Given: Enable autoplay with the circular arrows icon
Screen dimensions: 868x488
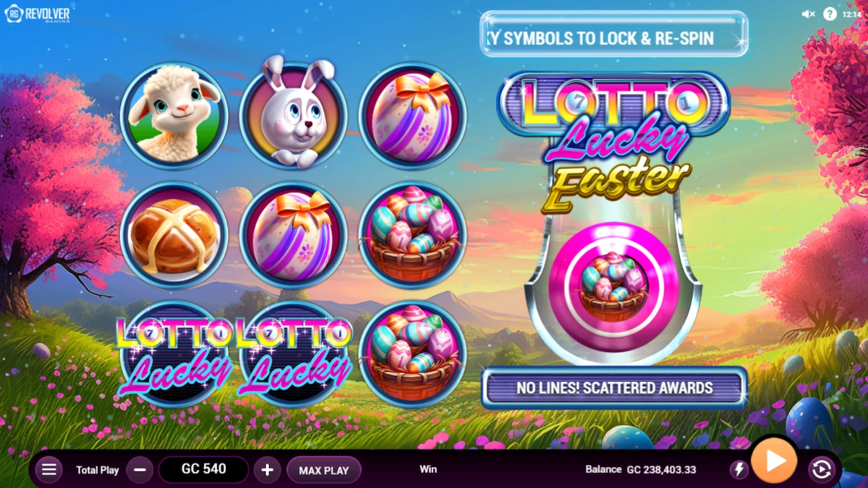Looking at the screenshot, I should 821,470.
